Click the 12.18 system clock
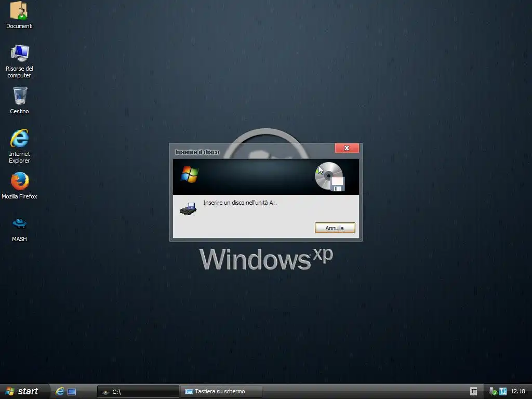The image size is (532, 399). click(518, 392)
